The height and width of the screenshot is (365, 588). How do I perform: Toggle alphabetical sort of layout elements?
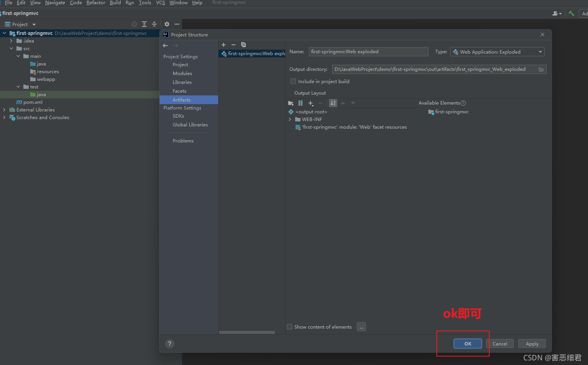(333, 103)
